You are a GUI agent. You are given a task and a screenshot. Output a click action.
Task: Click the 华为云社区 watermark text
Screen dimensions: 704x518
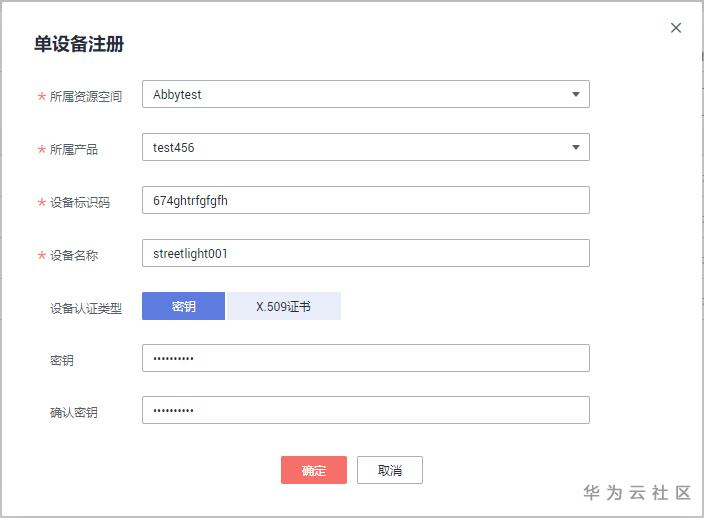point(637,492)
